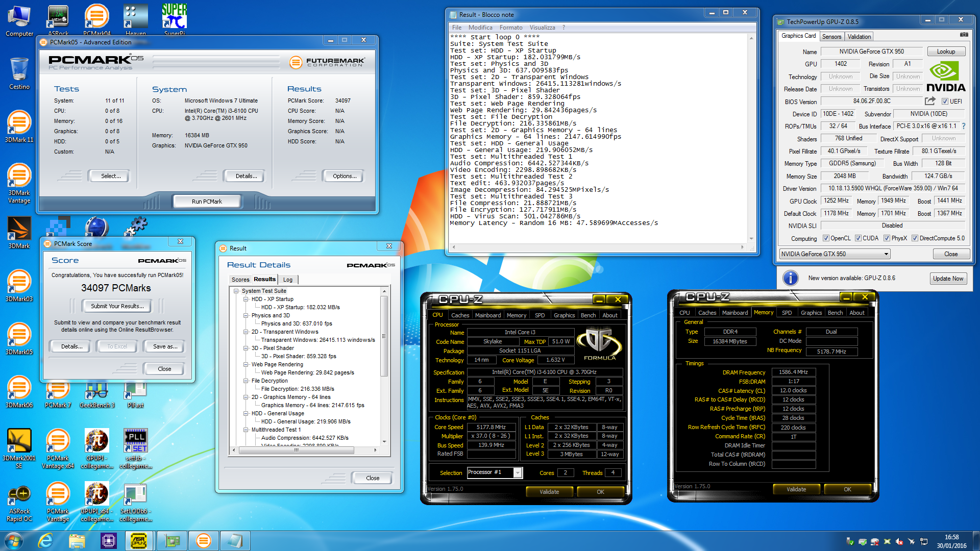Viewport: 980px width, 551px height.
Task: Click Submit Your Results button
Action: (x=117, y=306)
